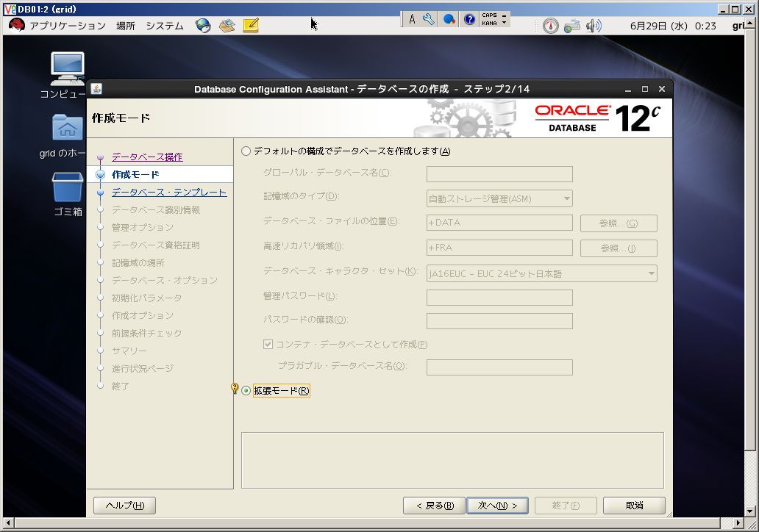Screen dimensions: 759x532
Task: Click the CAPS KANA indicator toggle
Action: pyautogui.click(x=493, y=19)
